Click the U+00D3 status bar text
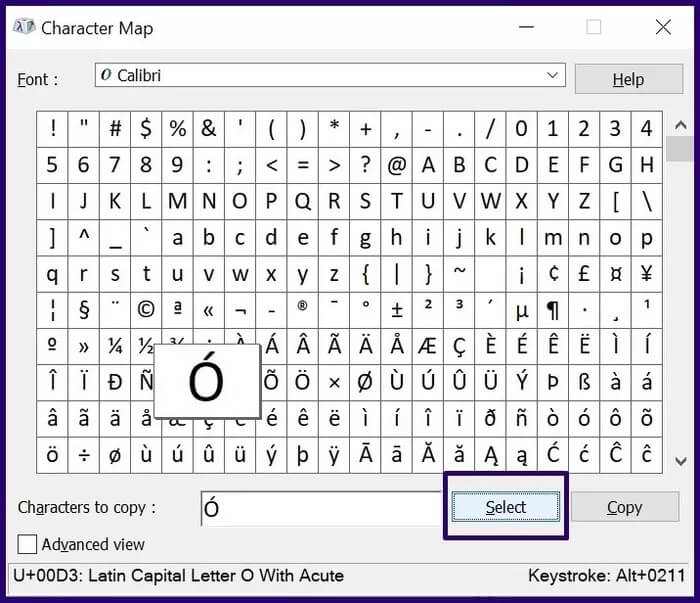Viewport: 700px width, 603px height. tap(179, 576)
